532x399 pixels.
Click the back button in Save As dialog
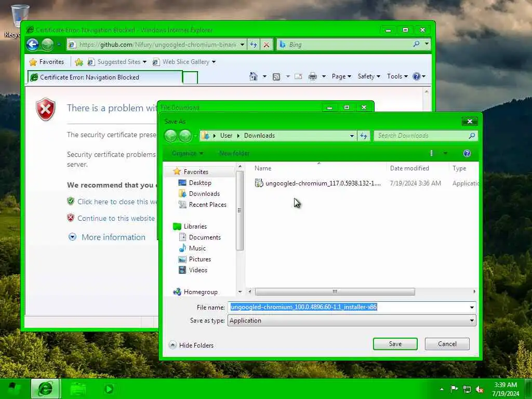170,136
